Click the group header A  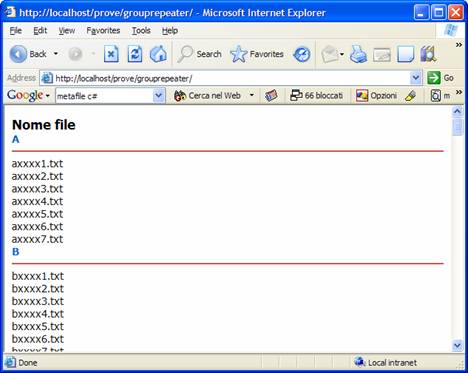pyautogui.click(x=16, y=139)
